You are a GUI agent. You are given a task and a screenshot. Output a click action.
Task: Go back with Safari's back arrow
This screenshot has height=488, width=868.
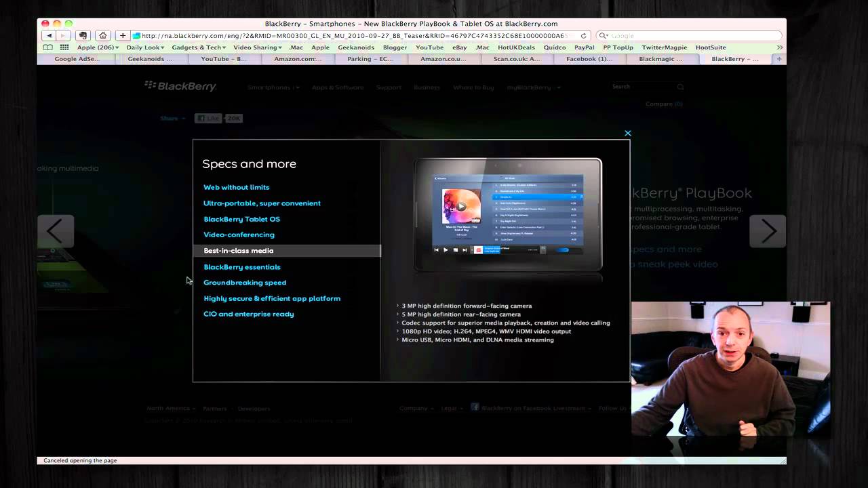point(49,35)
